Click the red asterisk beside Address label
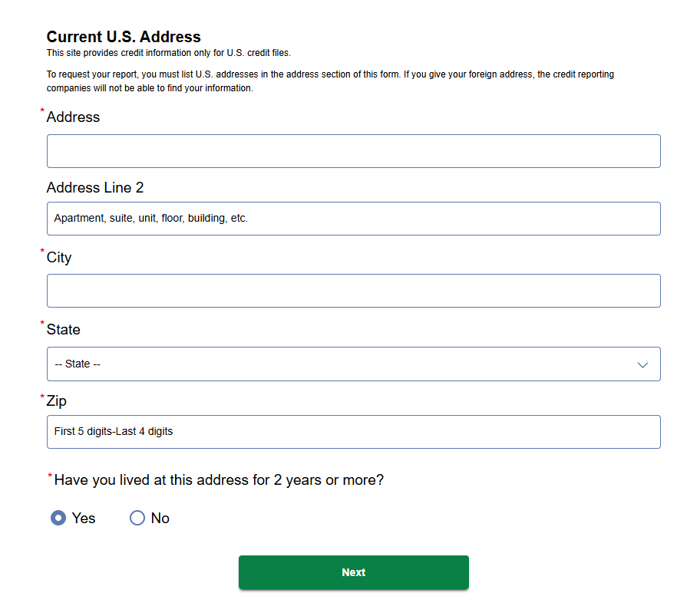This screenshot has height=616, width=700. tap(42, 111)
